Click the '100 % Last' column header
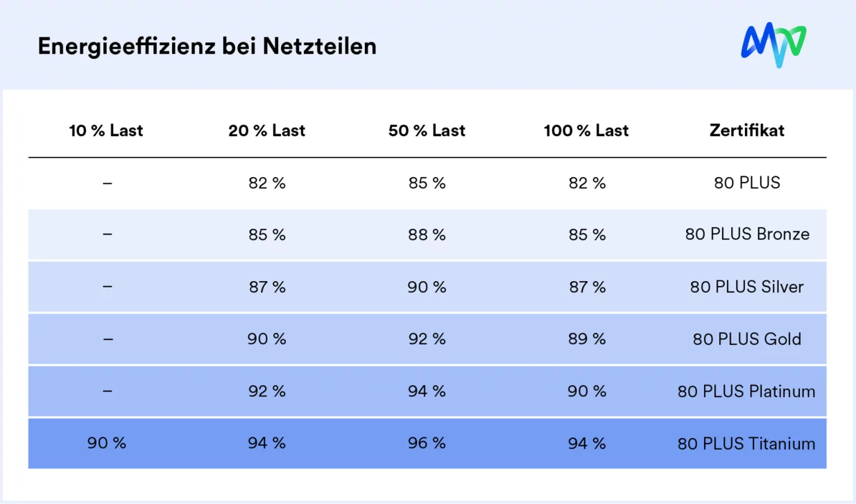The height and width of the screenshot is (504, 856). pyautogui.click(x=586, y=130)
